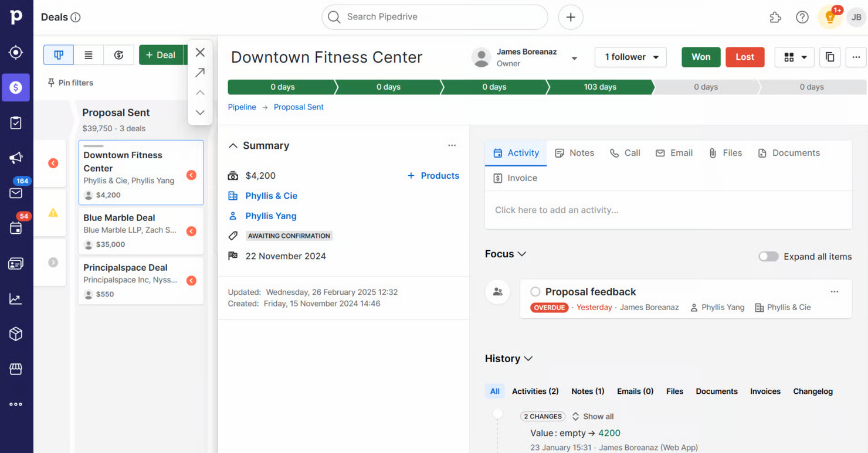Open the 1 follower dropdown
The width and height of the screenshot is (868, 453).
click(x=630, y=57)
